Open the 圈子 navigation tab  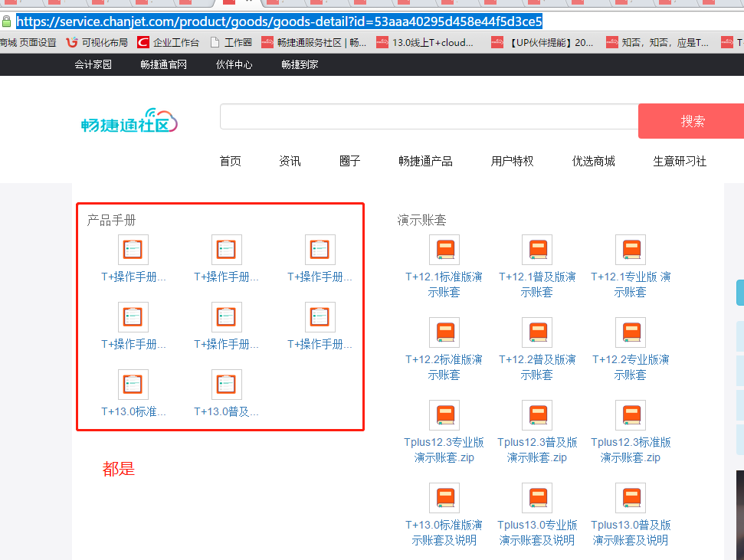(349, 162)
